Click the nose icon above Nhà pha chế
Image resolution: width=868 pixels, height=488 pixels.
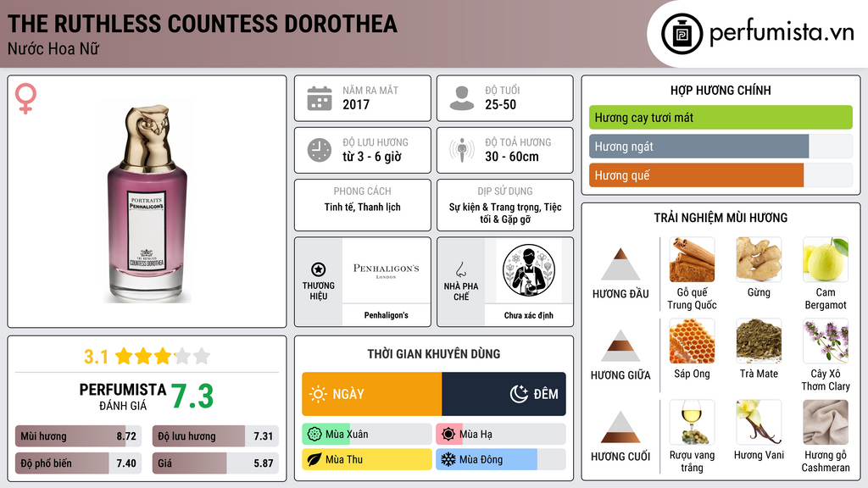point(460,269)
